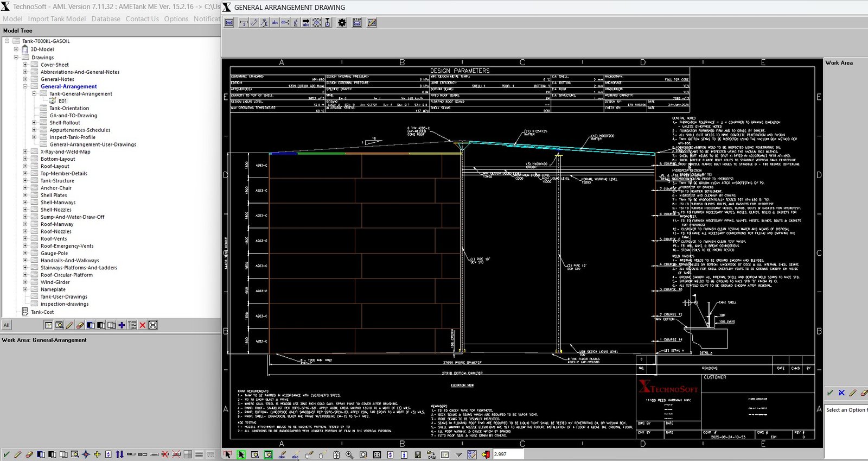Toggle the green-highlighted zoom window button
The width and height of the screenshot is (868, 461).
point(268,454)
